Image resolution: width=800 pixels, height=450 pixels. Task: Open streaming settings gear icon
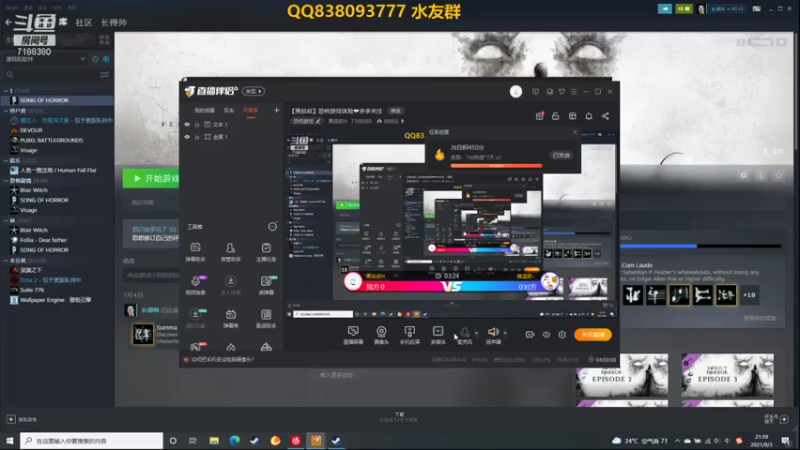click(x=562, y=335)
